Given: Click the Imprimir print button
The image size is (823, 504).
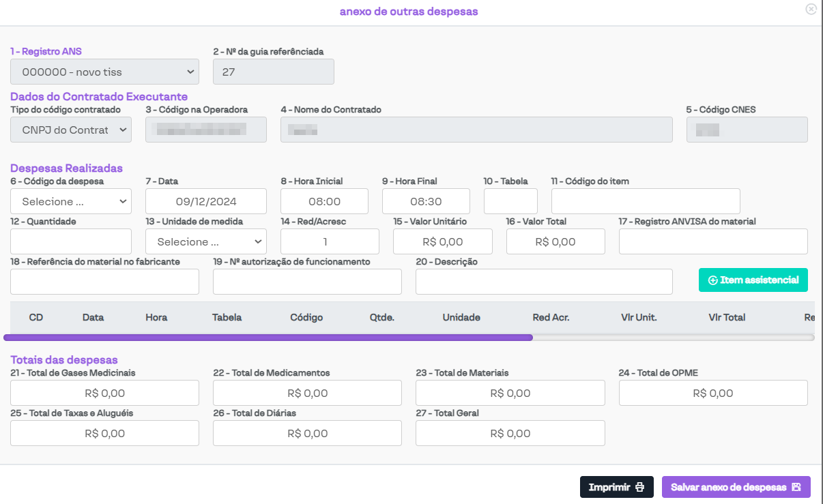Looking at the screenshot, I should [616, 487].
